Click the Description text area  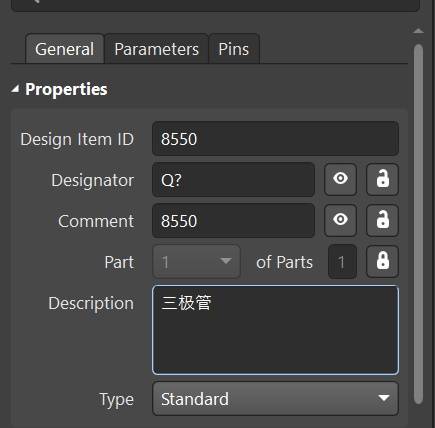point(275,330)
